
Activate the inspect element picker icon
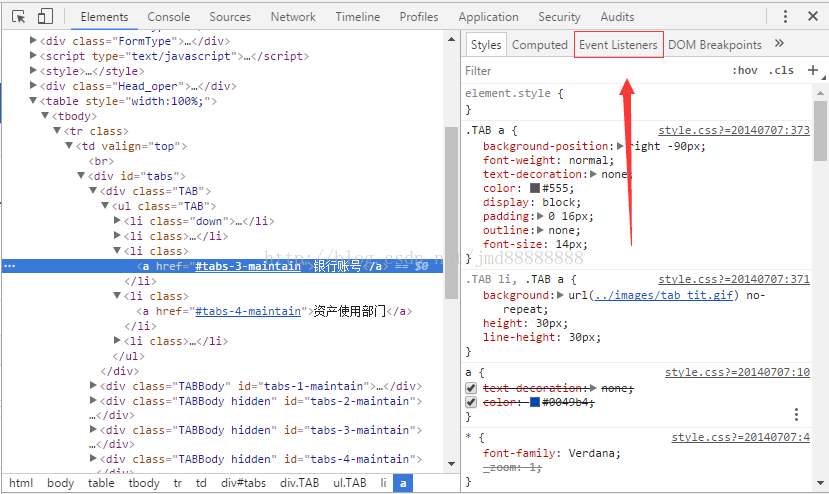(19, 16)
